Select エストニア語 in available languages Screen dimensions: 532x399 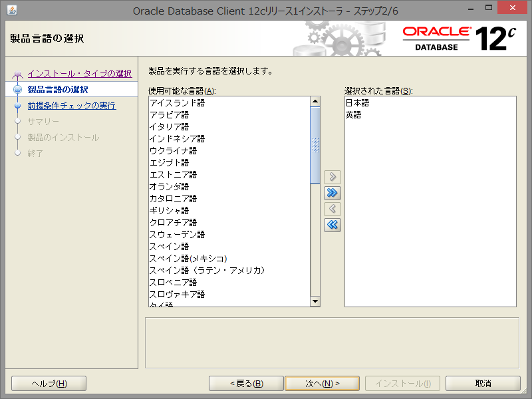pos(229,175)
